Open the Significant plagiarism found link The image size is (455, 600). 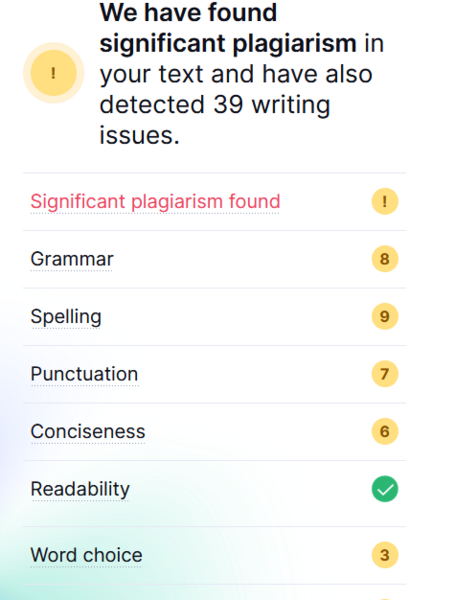point(155,202)
